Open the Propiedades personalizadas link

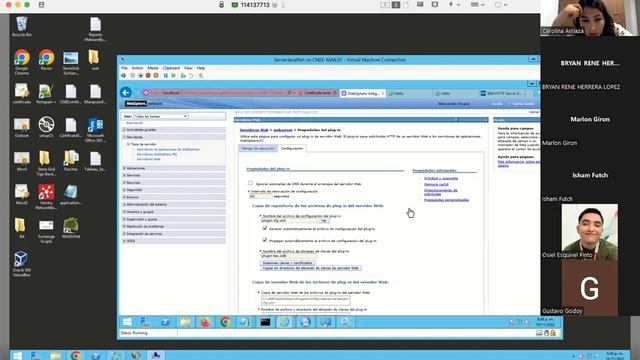tap(446, 200)
